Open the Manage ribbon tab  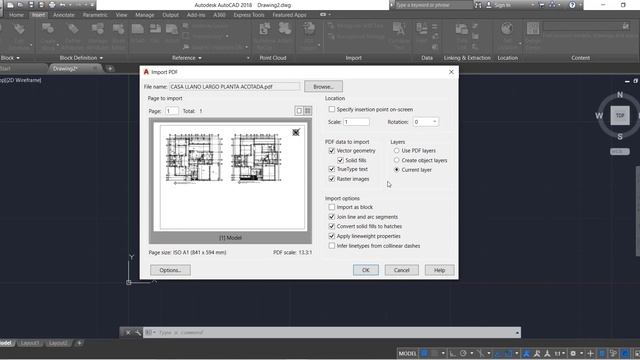144,15
